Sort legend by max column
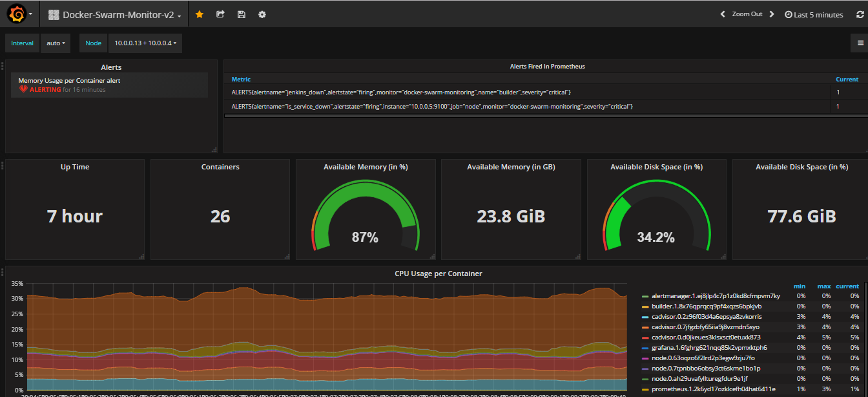 pos(824,286)
